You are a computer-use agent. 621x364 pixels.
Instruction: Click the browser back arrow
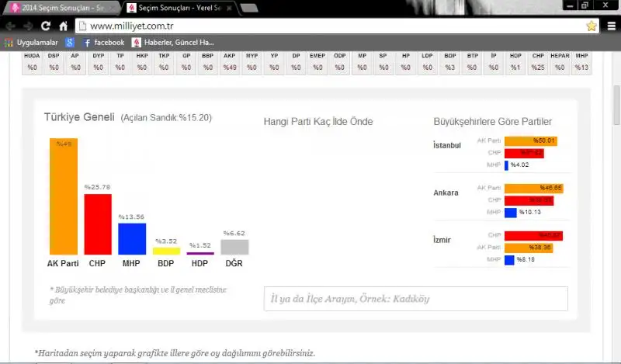(10, 26)
